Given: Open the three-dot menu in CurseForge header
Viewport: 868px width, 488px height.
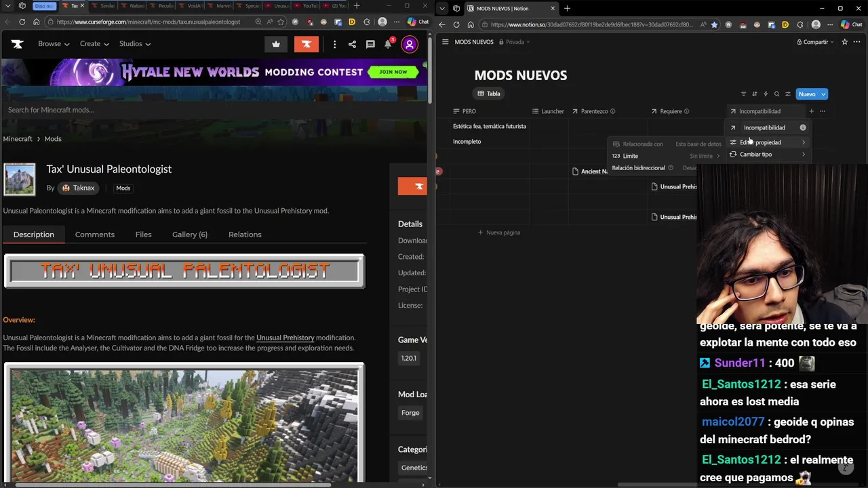Looking at the screenshot, I should (334, 44).
